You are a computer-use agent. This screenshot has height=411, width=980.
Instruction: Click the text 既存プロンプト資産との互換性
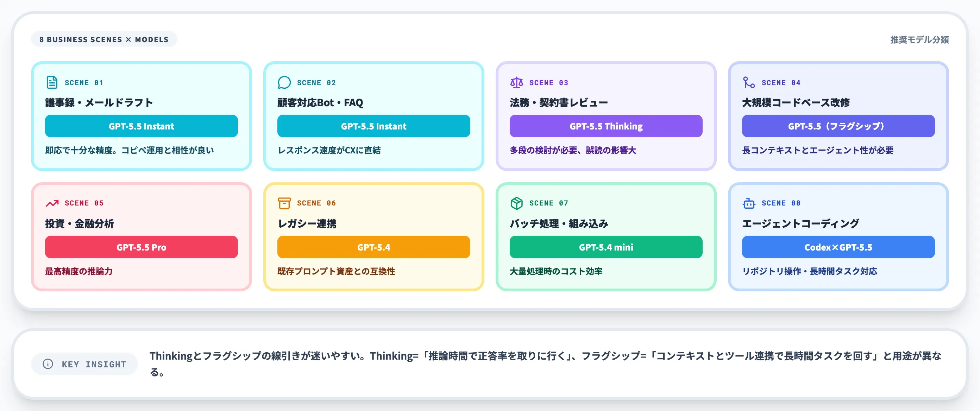[x=336, y=271]
